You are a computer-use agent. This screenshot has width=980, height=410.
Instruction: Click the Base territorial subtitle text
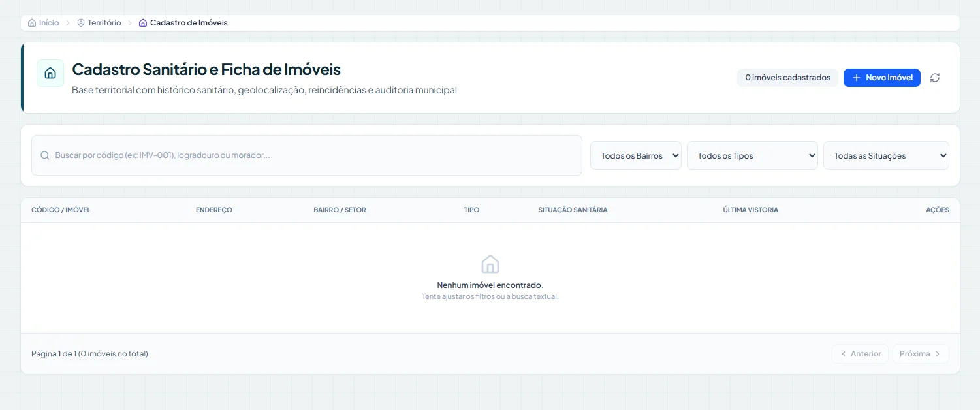pyautogui.click(x=264, y=90)
